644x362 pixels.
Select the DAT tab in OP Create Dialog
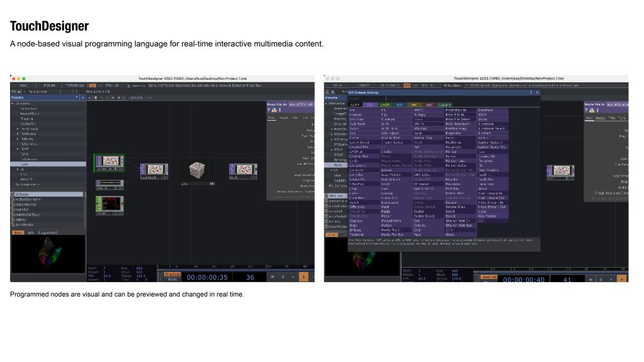429,105
